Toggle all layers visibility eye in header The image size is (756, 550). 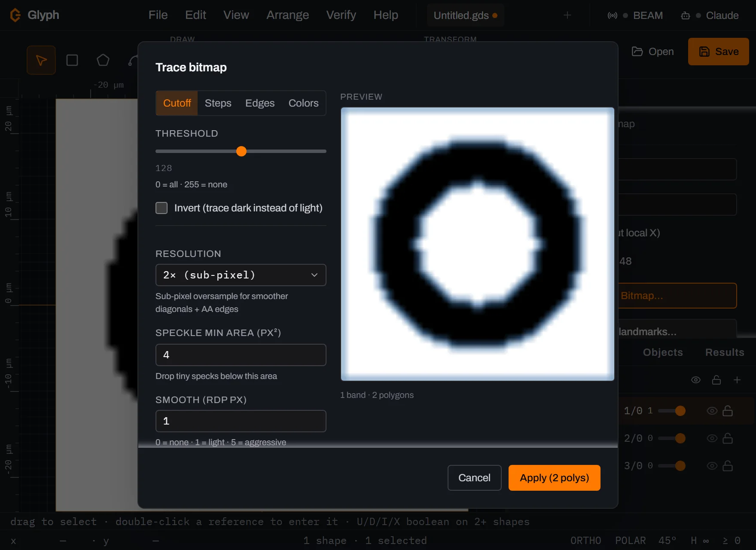tap(696, 380)
